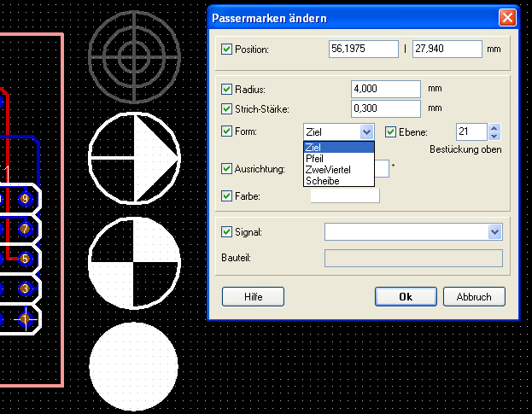This screenshot has height=414, width=532.
Task: Increase the Ebene layer number with up arrow
Action: (x=494, y=128)
